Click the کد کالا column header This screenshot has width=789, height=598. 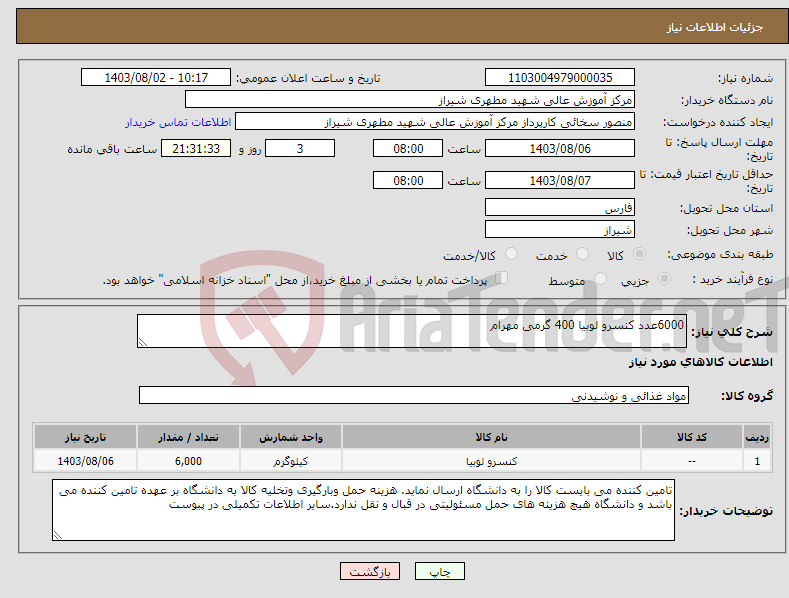692,437
